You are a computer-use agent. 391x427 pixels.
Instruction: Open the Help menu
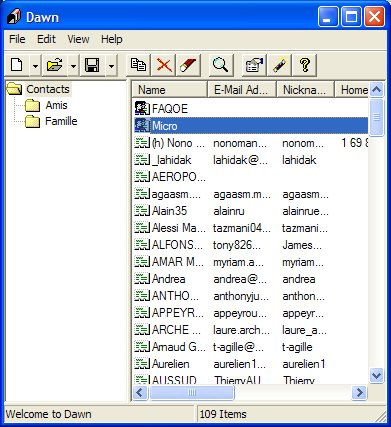click(x=112, y=39)
